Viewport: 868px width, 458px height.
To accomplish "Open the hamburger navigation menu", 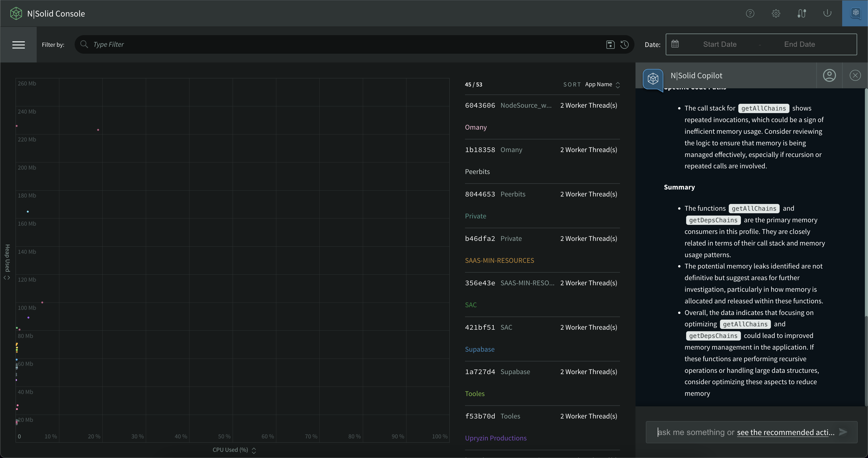I will 19,44.
